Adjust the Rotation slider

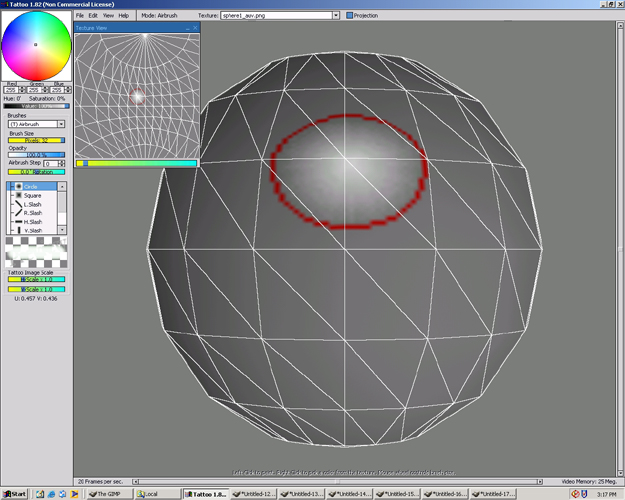(36, 172)
